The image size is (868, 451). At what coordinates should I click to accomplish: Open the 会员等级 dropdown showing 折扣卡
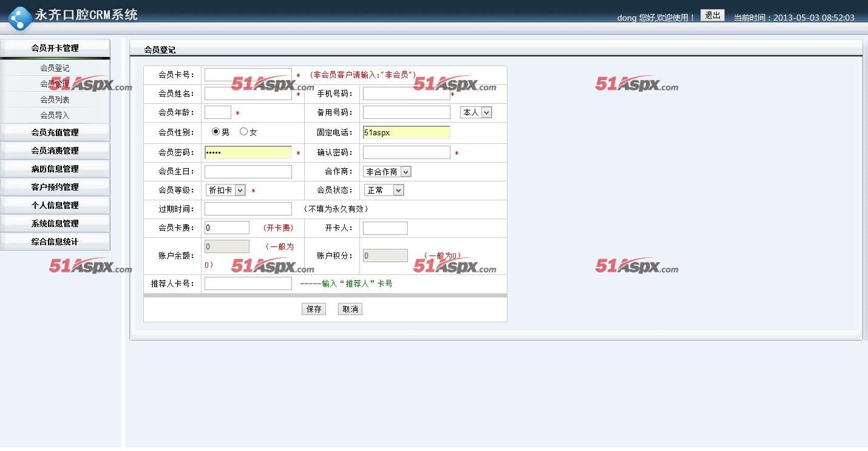pos(225,190)
